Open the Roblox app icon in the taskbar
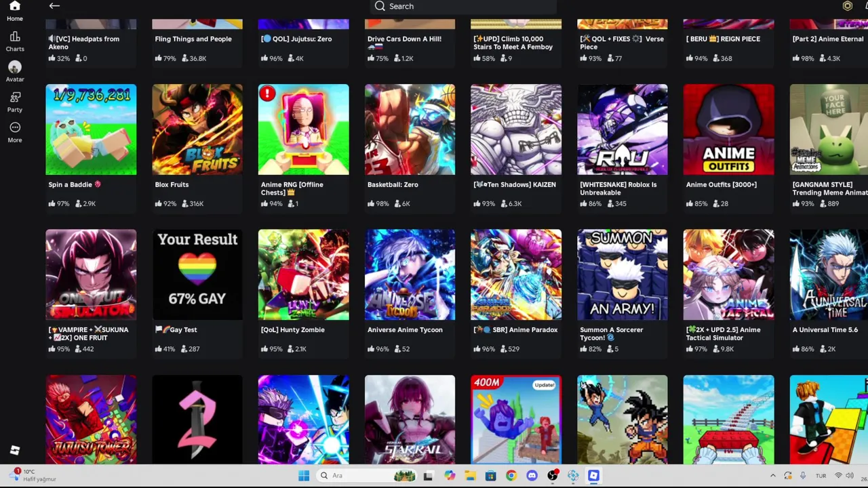868x488 pixels. tap(593, 476)
